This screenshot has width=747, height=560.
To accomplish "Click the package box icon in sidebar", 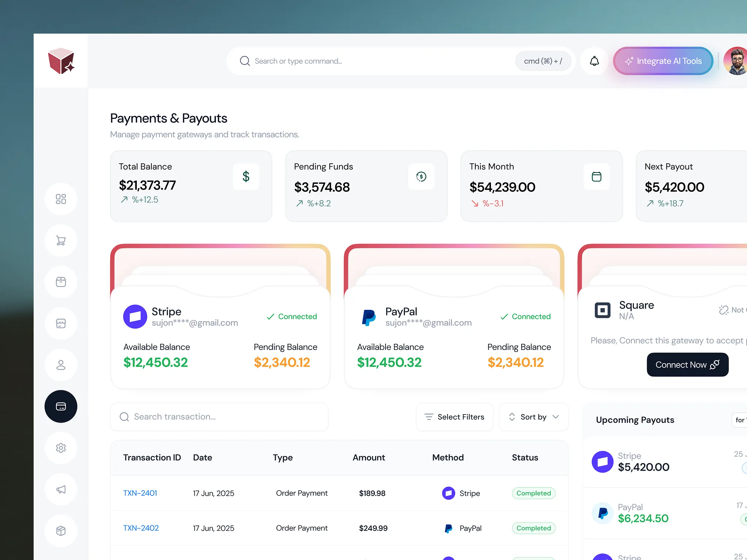I will coord(61,530).
